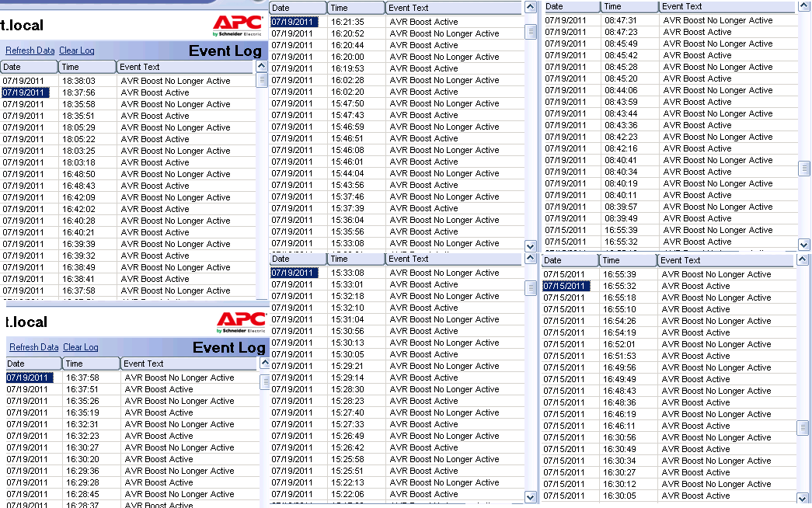
Task: Click the scroll down arrow beside the 15:22:06 row
Action: tap(531, 497)
